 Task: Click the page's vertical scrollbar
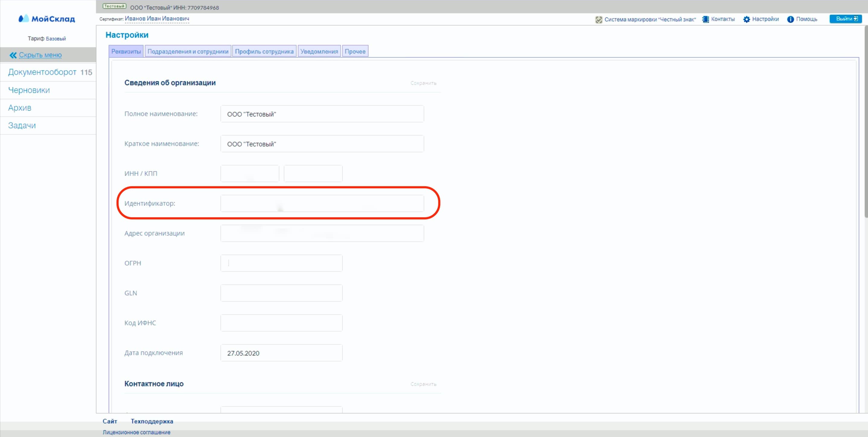(x=865, y=121)
